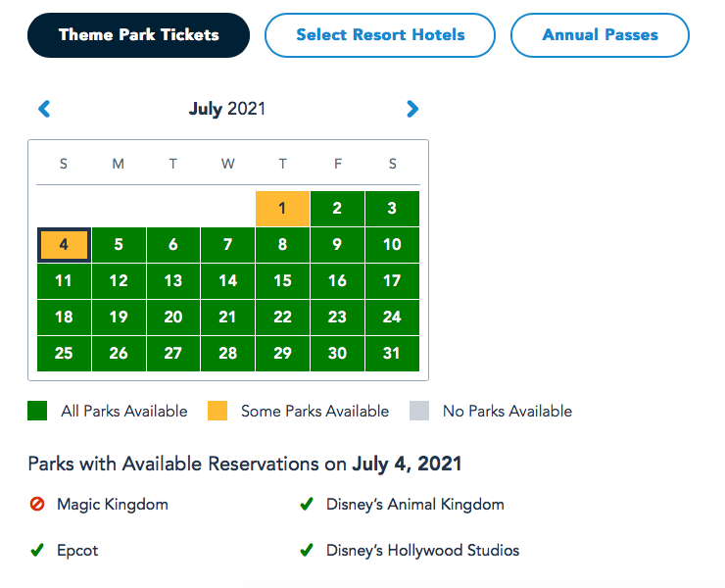
Task: Open the Select Resort Hotels tab
Action: (x=380, y=35)
